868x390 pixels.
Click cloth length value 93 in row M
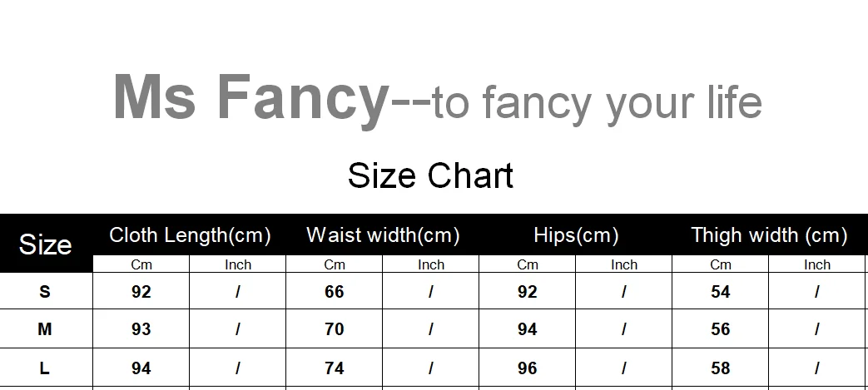coord(141,329)
